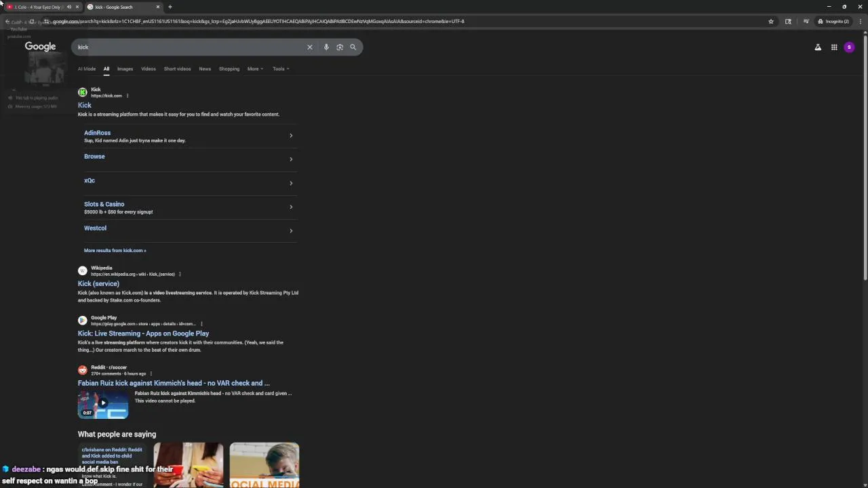Open the Slots & Casino sitelink
868x488 pixels.
coord(104,204)
